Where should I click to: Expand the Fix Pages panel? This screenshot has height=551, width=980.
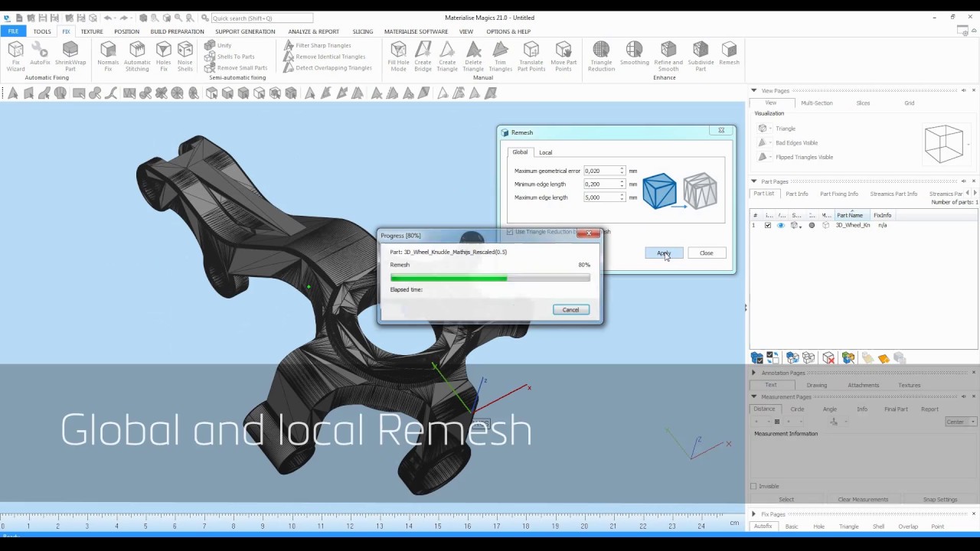[x=754, y=514]
